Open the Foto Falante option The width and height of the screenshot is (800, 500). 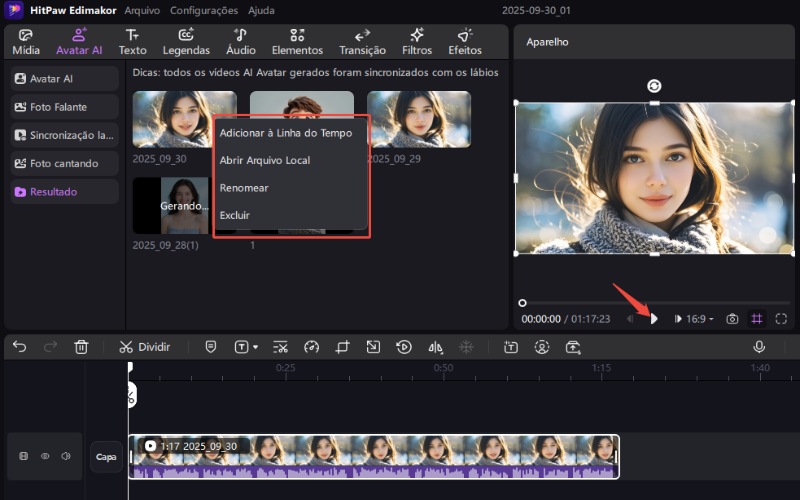click(64, 107)
